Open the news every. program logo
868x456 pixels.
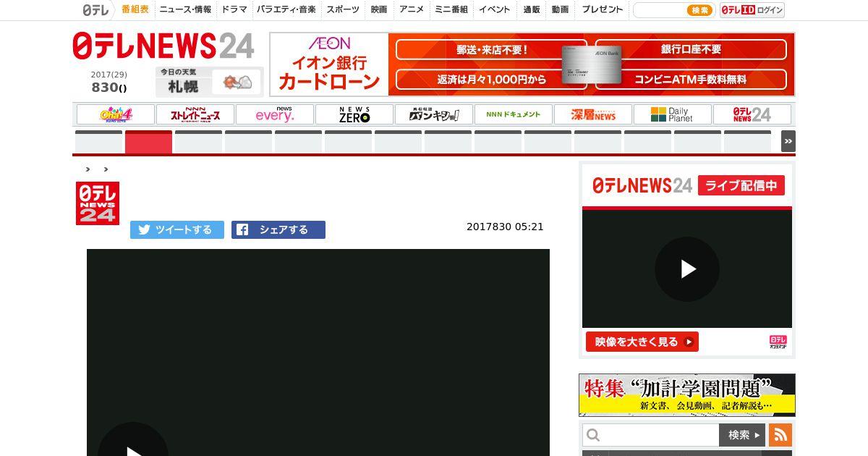click(x=275, y=114)
